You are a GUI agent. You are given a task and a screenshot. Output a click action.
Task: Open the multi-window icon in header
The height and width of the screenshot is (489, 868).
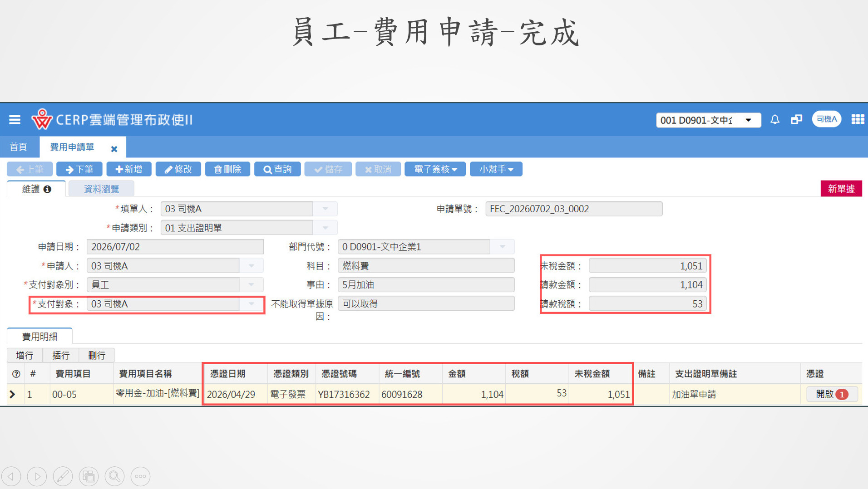coord(796,120)
